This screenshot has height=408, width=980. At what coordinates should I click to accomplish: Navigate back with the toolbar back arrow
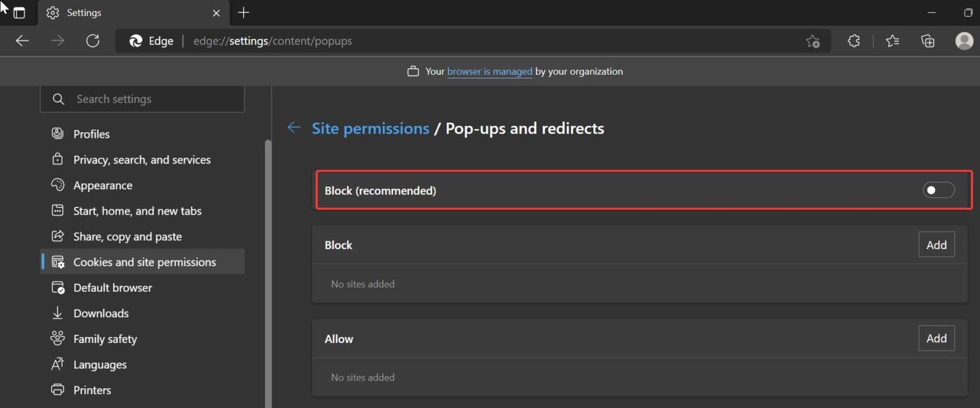point(22,40)
